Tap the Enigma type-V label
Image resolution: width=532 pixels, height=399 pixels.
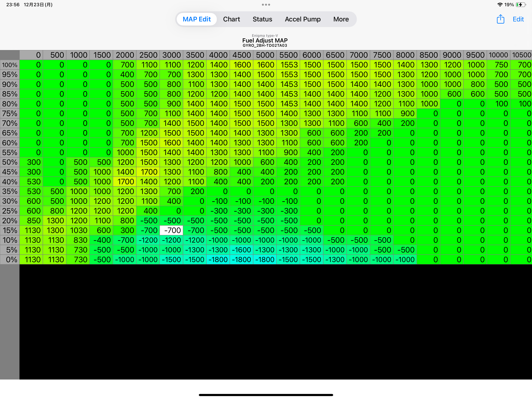pos(265,36)
